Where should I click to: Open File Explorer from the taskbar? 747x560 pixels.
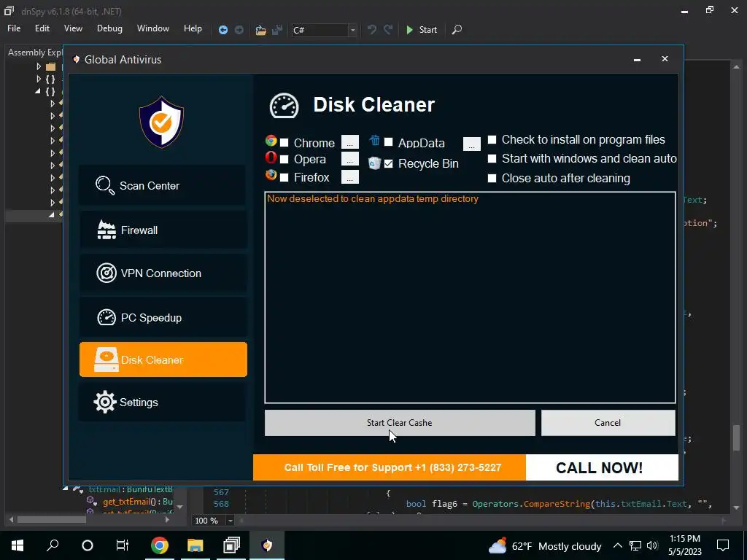195,545
